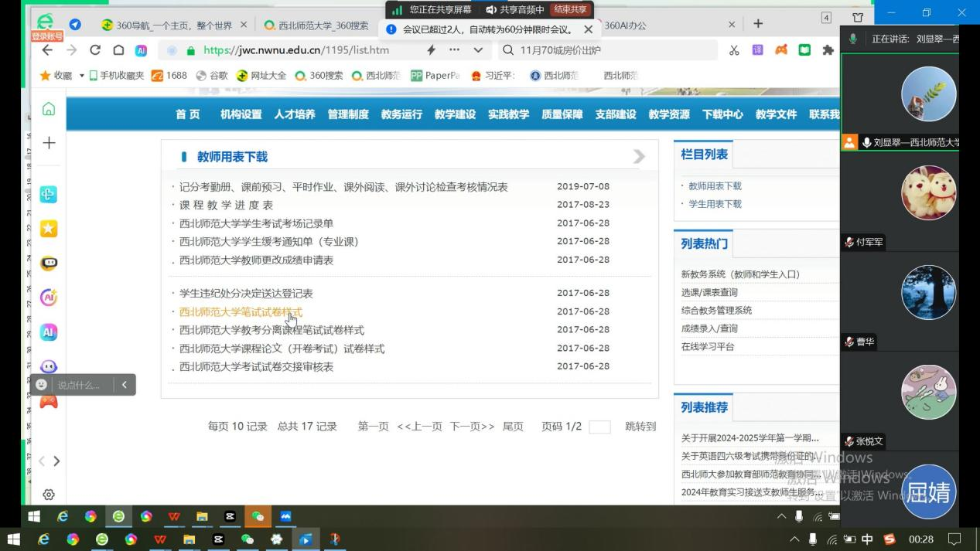This screenshot has width=980, height=551.
Task: Click the 结束共享 stop sharing button
Action: 570,10
